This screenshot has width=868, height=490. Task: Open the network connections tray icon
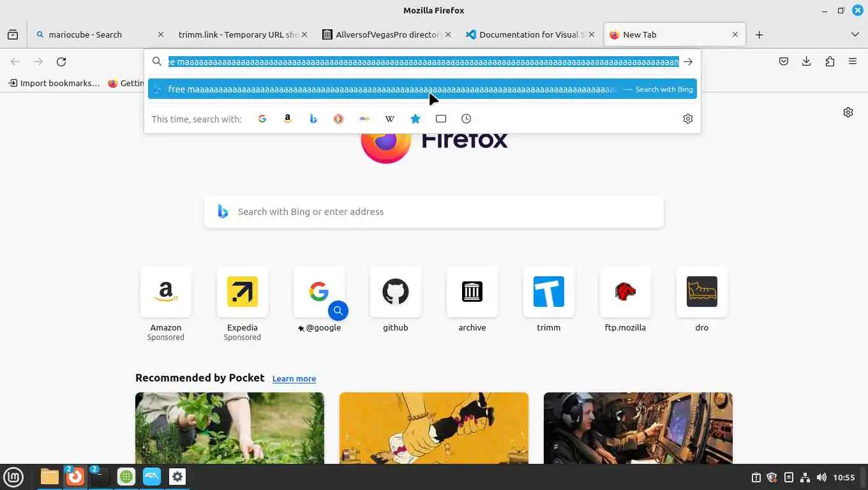(805, 477)
